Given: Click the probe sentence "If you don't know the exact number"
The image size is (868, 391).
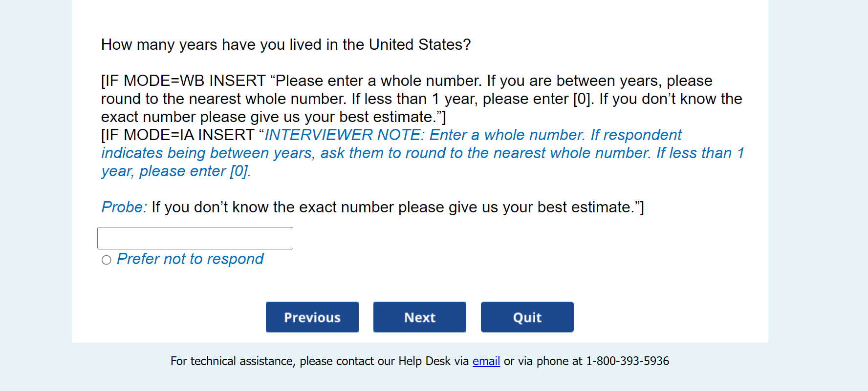Looking at the screenshot, I should coord(397,207).
